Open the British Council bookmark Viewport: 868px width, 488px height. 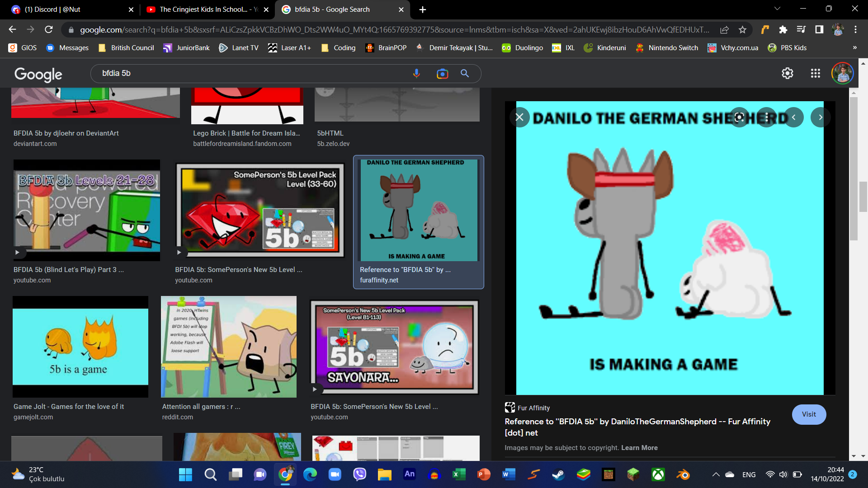point(126,47)
